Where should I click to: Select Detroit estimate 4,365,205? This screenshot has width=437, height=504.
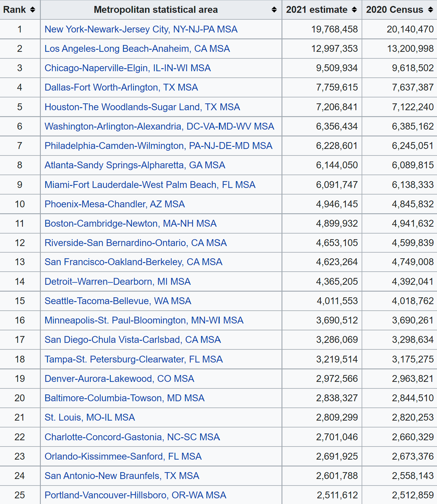click(337, 281)
